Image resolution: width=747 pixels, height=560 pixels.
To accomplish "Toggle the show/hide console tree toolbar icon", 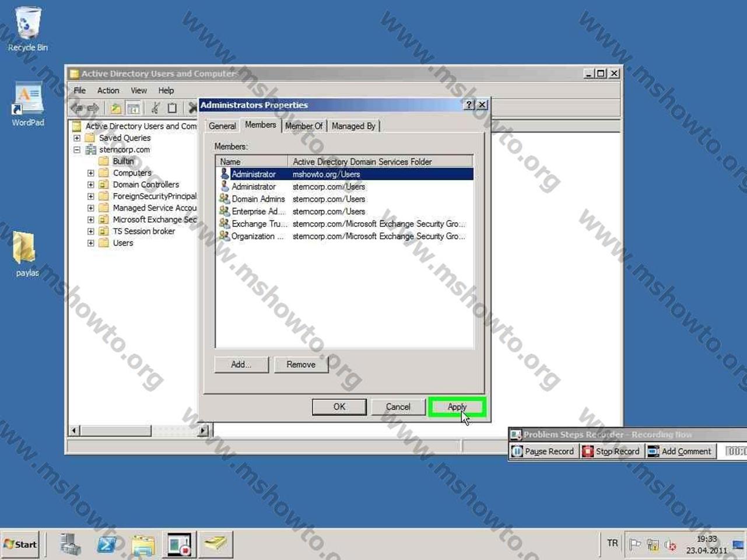I will pyautogui.click(x=134, y=108).
